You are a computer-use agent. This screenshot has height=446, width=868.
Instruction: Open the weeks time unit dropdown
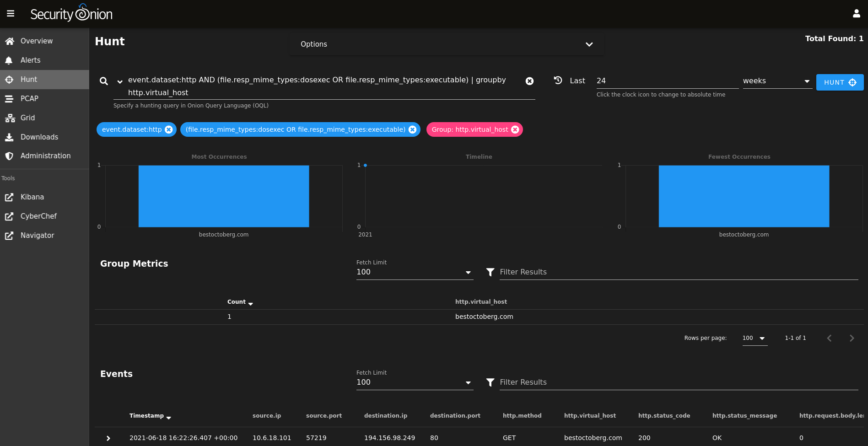point(777,81)
